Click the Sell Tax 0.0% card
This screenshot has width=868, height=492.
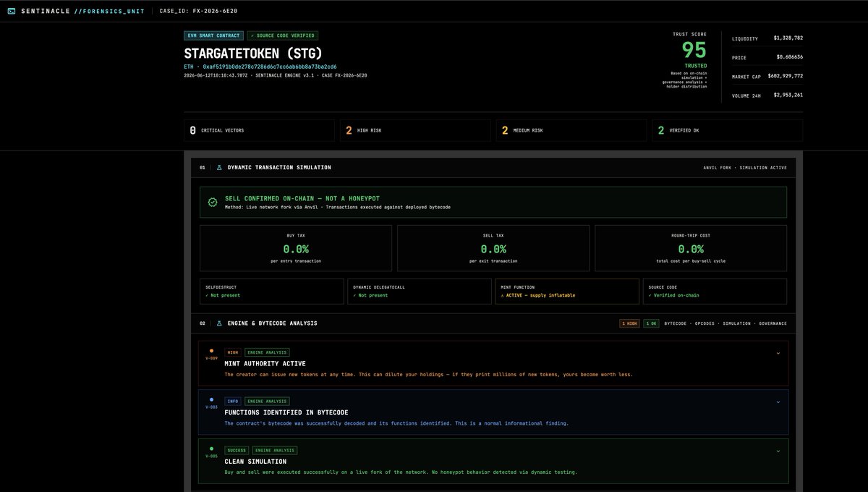point(493,248)
